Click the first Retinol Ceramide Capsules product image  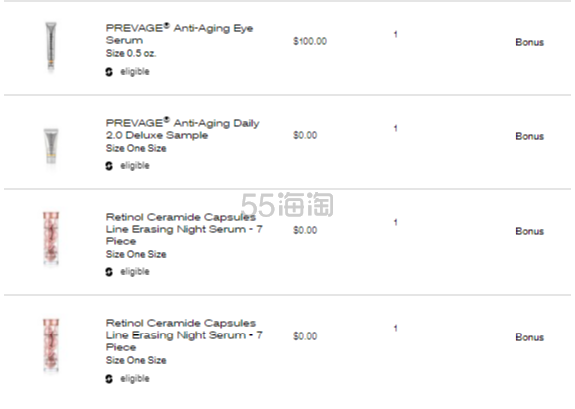[51, 238]
